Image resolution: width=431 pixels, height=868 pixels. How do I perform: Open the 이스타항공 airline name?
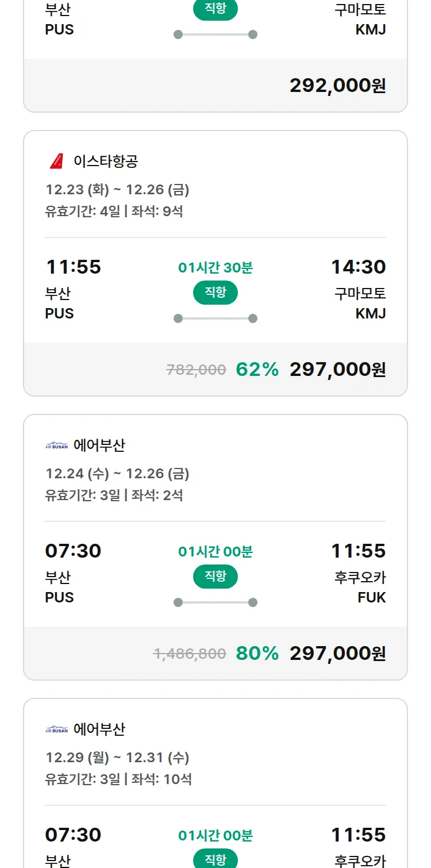coord(106,162)
